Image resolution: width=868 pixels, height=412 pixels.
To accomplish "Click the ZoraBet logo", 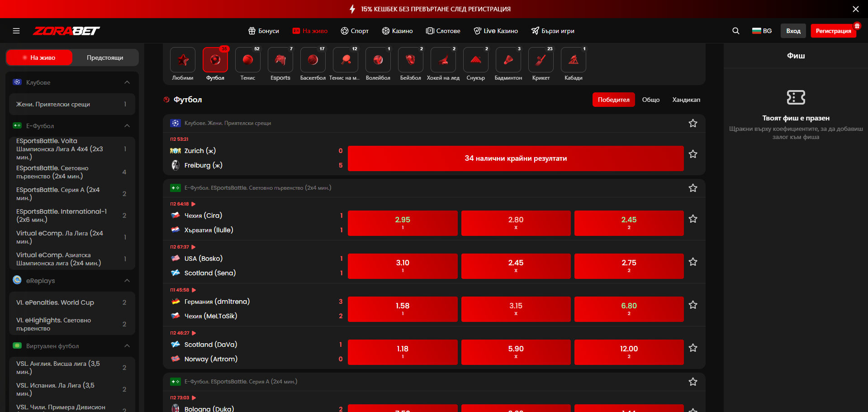I will tap(66, 31).
